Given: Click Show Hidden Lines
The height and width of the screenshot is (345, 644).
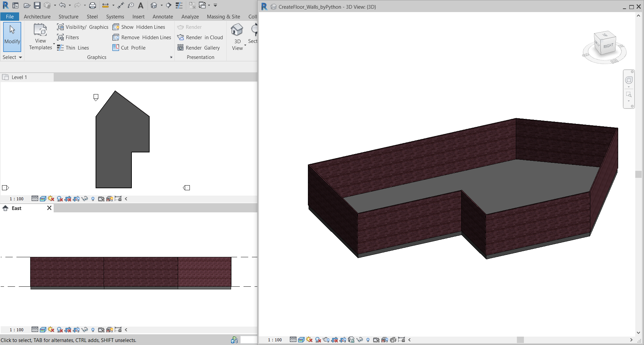Looking at the screenshot, I should tap(139, 27).
